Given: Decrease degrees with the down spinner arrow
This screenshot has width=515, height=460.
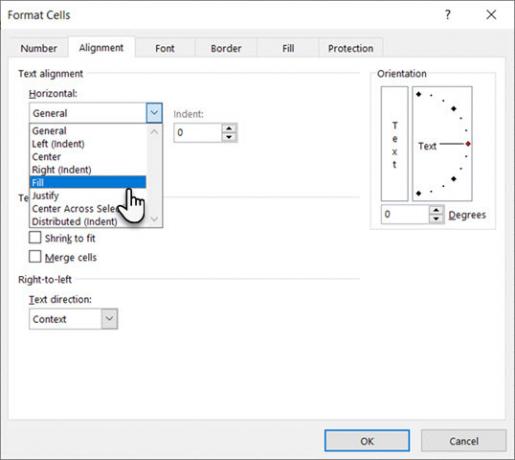Looking at the screenshot, I should (x=436, y=219).
